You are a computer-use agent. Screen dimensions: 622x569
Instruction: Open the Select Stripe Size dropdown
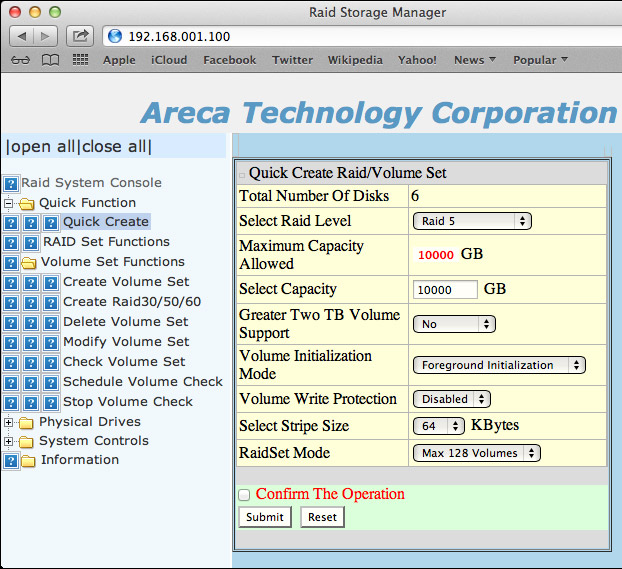pos(439,426)
